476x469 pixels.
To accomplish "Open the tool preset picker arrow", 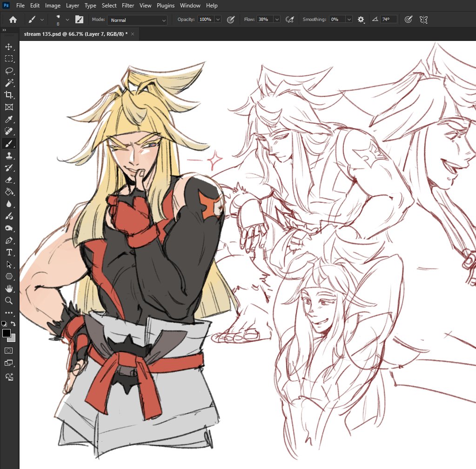I will tap(42, 20).
